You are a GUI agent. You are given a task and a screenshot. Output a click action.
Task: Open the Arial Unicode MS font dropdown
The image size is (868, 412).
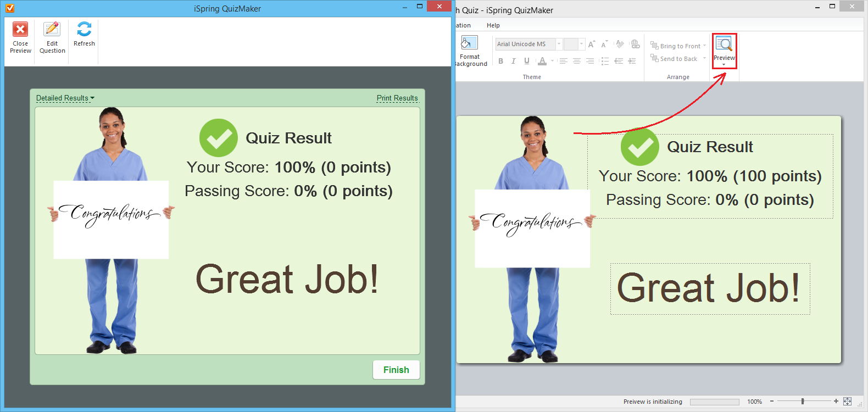coord(559,44)
